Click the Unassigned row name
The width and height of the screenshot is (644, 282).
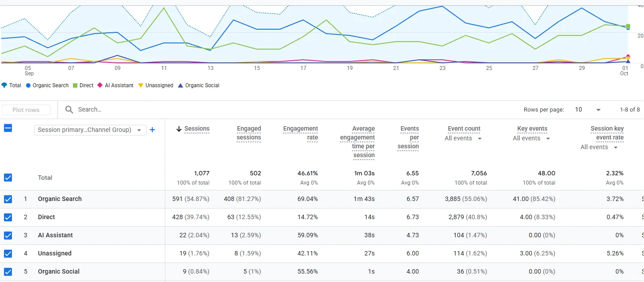[54, 254]
